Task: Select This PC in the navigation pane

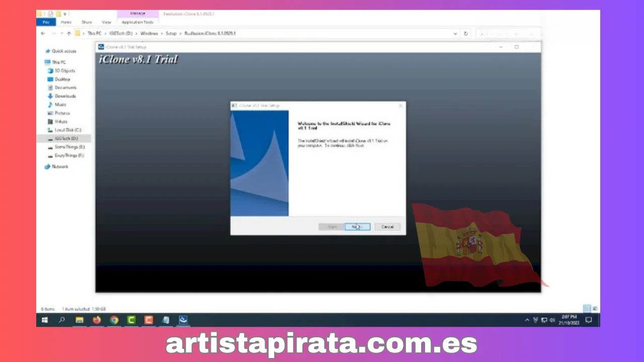Action: pyautogui.click(x=59, y=62)
